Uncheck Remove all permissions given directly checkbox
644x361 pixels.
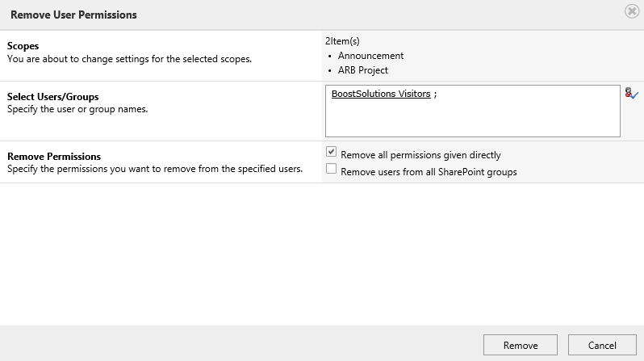331,152
